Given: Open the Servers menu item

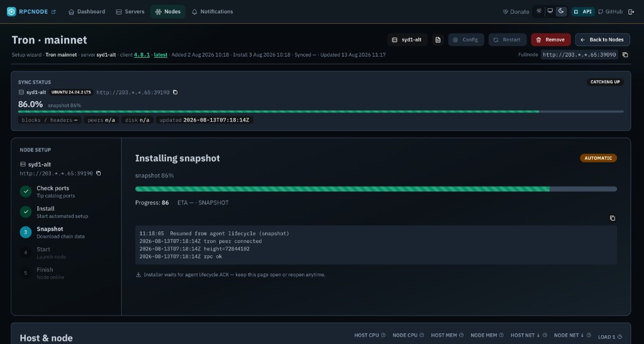Looking at the screenshot, I should pos(130,11).
